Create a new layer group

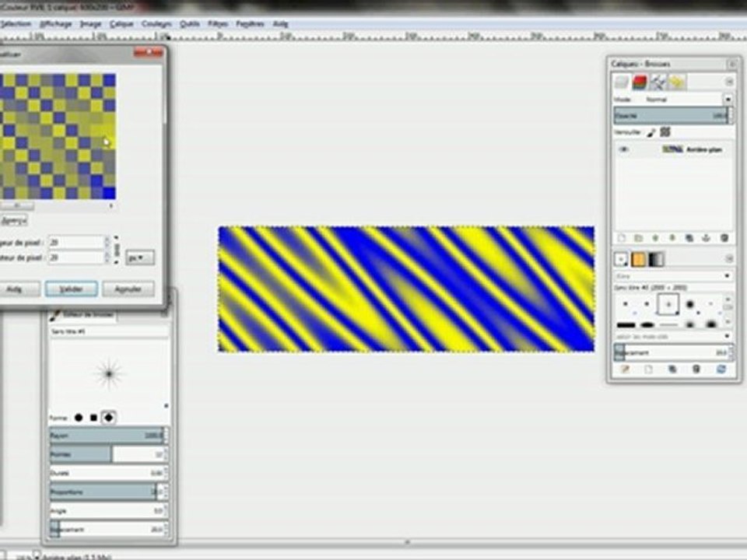pyautogui.click(x=638, y=238)
